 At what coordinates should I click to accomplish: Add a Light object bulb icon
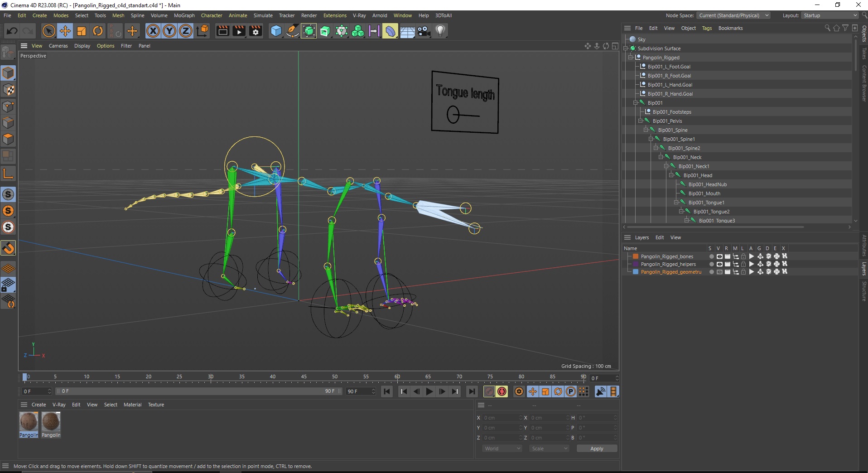click(440, 31)
